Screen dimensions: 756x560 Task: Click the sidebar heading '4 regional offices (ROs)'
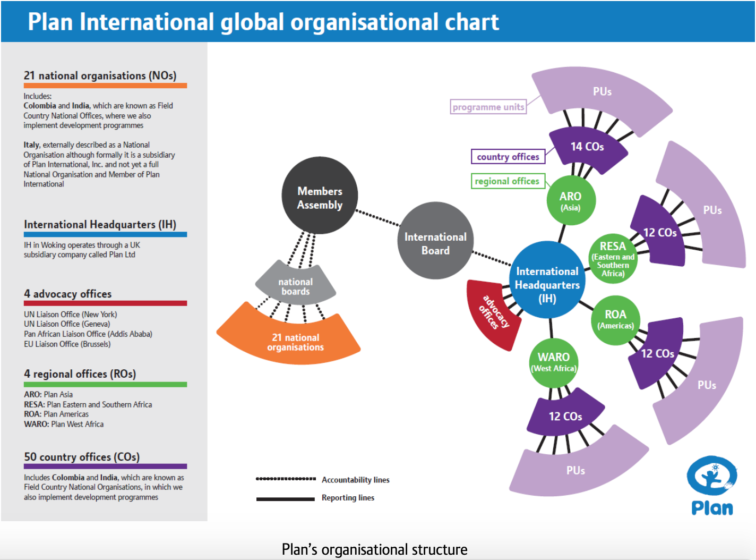80,374
